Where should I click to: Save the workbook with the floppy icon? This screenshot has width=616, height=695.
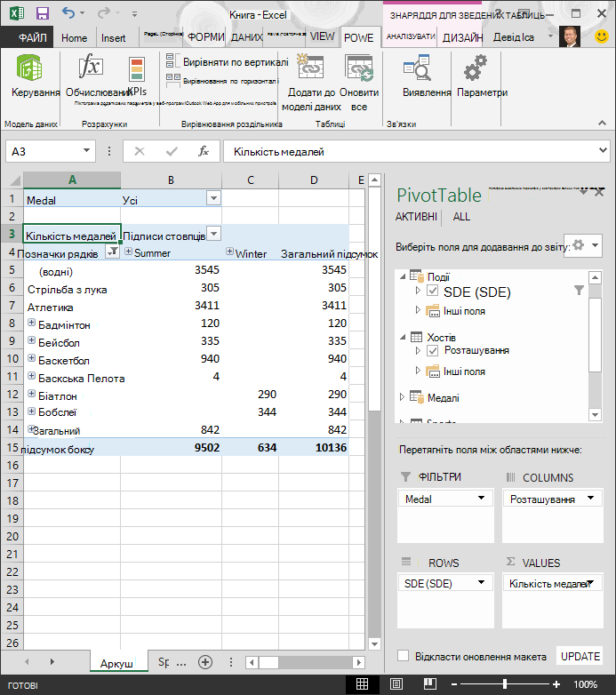tap(43, 13)
